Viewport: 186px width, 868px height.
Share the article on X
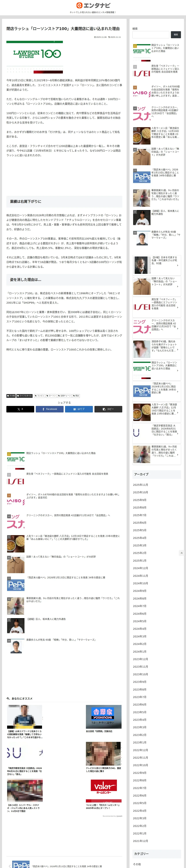click(20, 409)
